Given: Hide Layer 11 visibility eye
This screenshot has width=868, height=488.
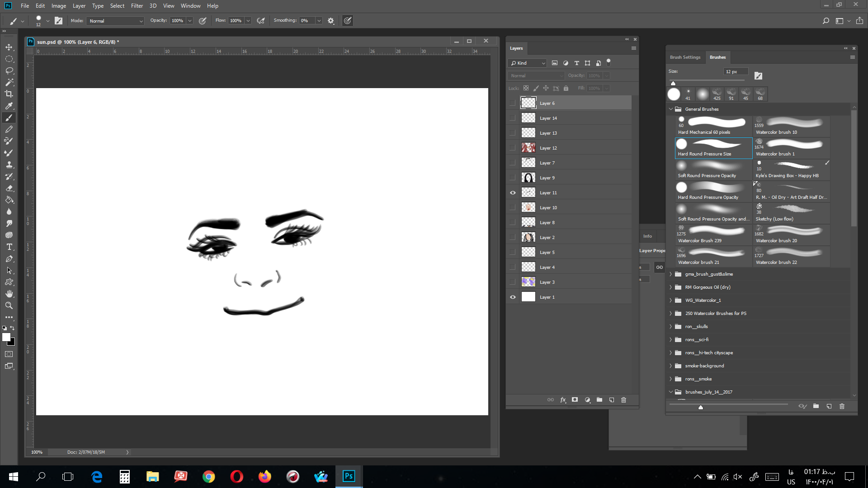Looking at the screenshot, I should pos(513,192).
